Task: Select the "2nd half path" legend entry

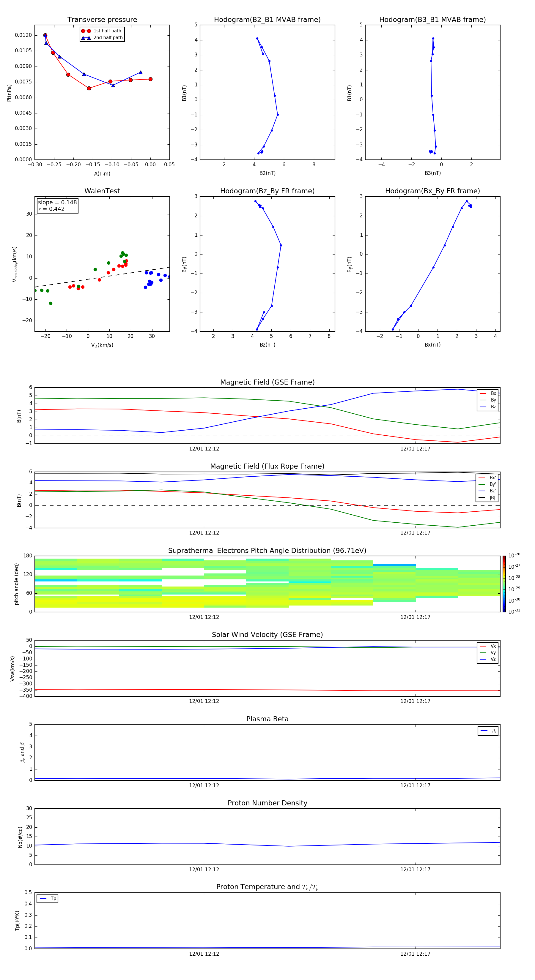Action: tap(102, 38)
